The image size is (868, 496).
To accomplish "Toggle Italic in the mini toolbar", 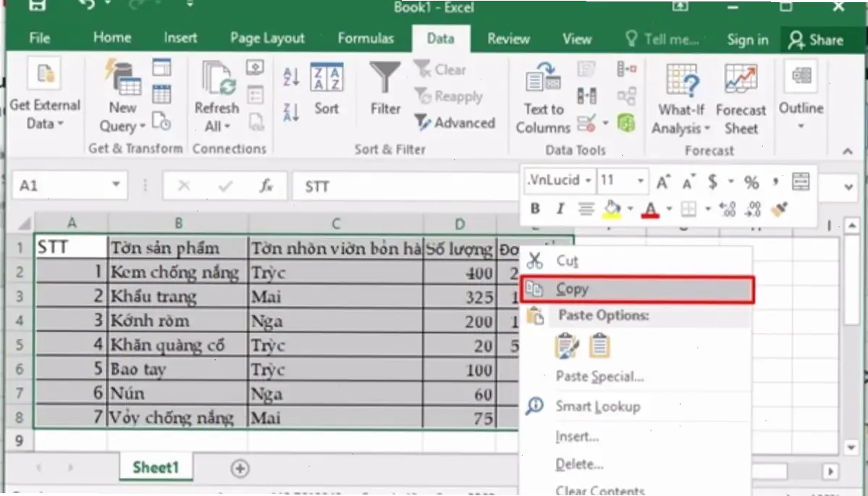I will tap(560, 209).
